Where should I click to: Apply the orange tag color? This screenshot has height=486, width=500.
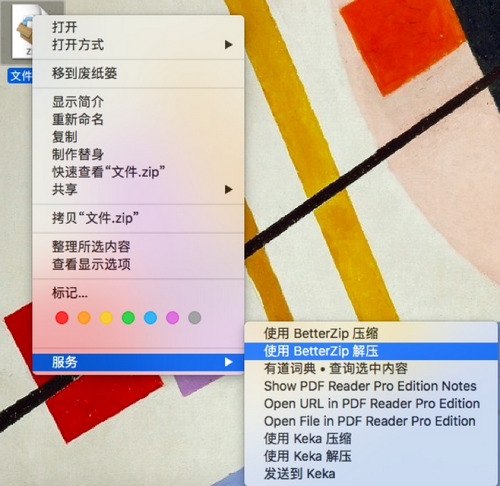pyautogui.click(x=84, y=318)
